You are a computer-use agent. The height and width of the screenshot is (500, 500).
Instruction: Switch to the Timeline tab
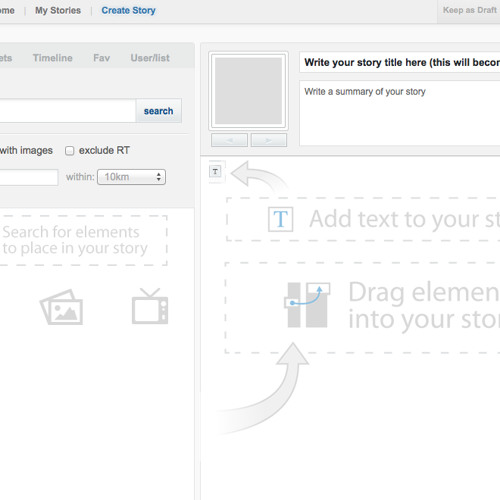coord(53,58)
